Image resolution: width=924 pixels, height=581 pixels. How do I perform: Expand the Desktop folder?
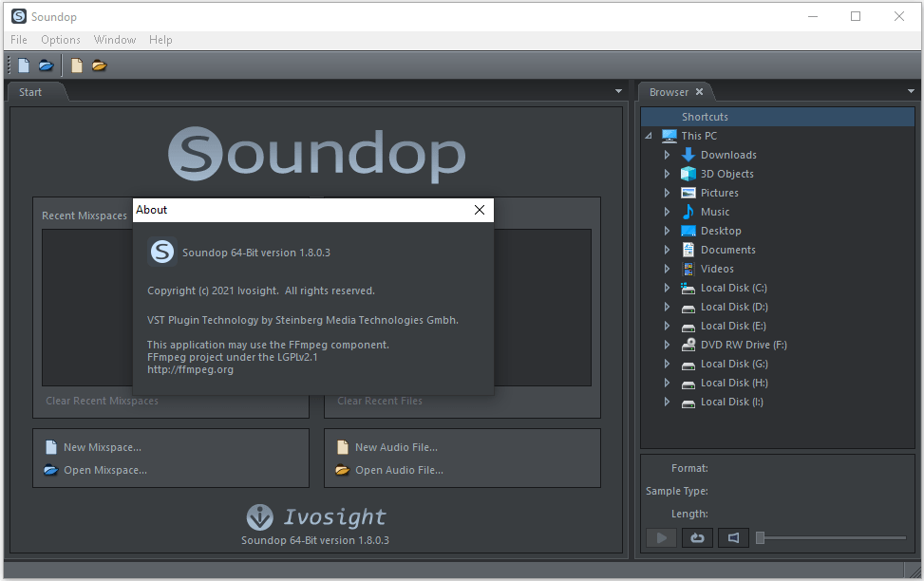[x=667, y=231]
